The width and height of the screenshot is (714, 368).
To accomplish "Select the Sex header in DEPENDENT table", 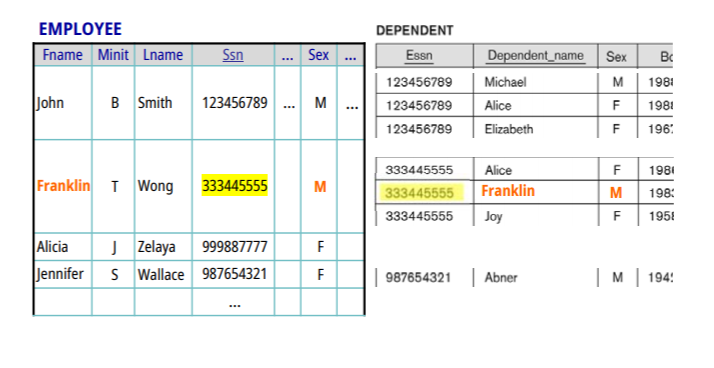I will [x=616, y=56].
